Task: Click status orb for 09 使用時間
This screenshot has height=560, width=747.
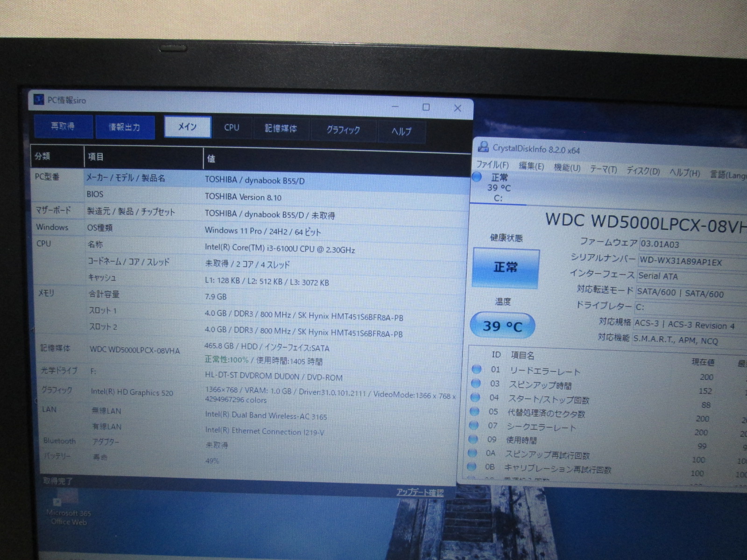Action: point(473,439)
